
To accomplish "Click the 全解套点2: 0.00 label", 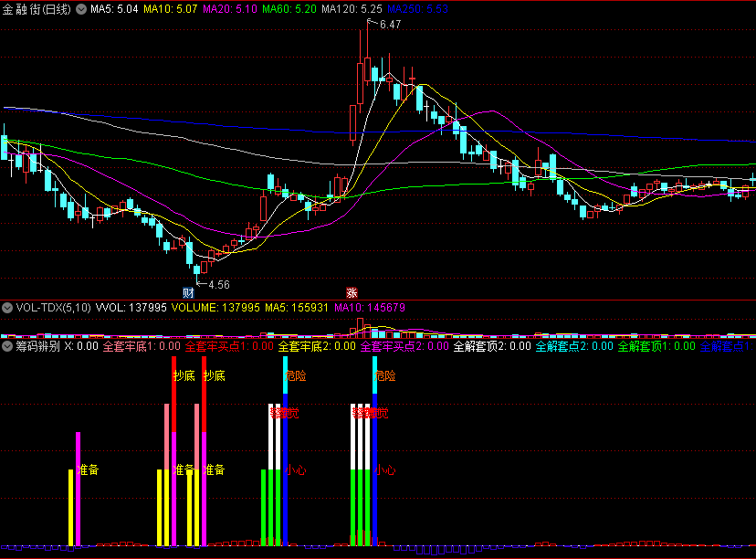I will click(574, 346).
